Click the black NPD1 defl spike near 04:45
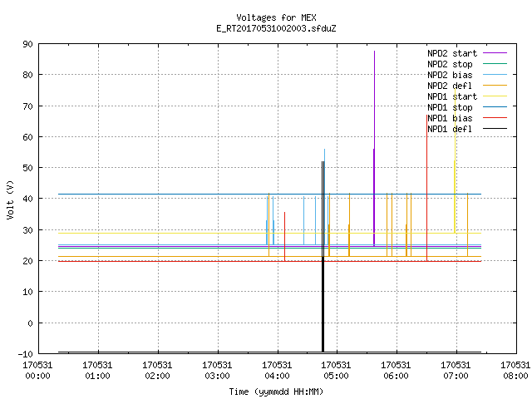This screenshot has width=532, height=399. tap(323, 257)
